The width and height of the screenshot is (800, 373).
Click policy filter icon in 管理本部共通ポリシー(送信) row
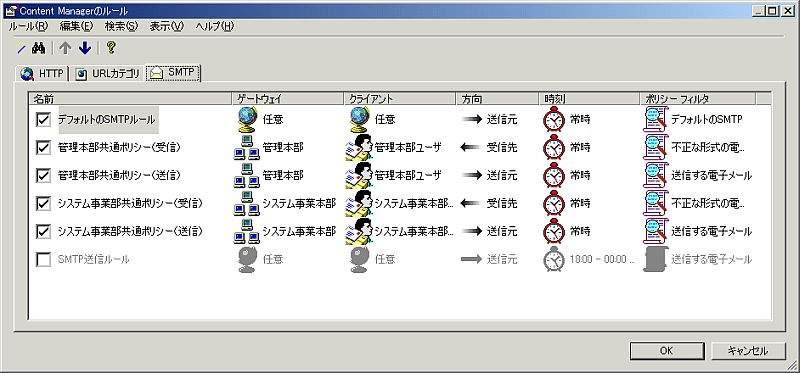pos(656,176)
